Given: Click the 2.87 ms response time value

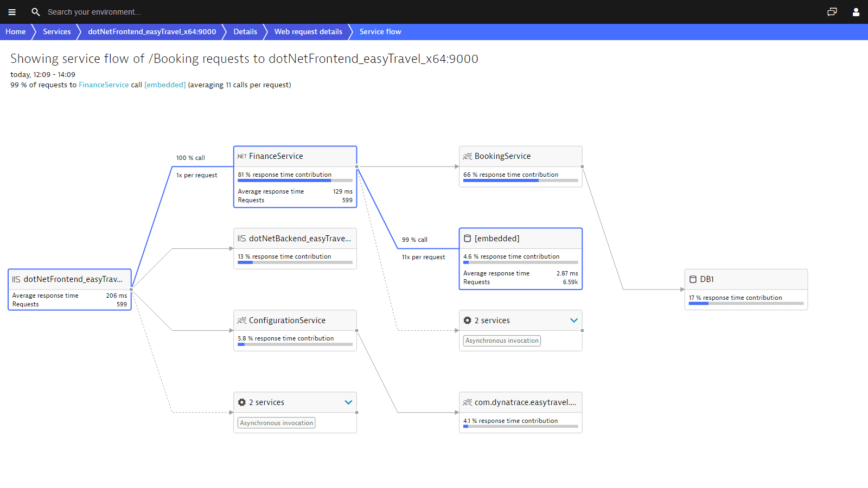Looking at the screenshot, I should pos(567,273).
